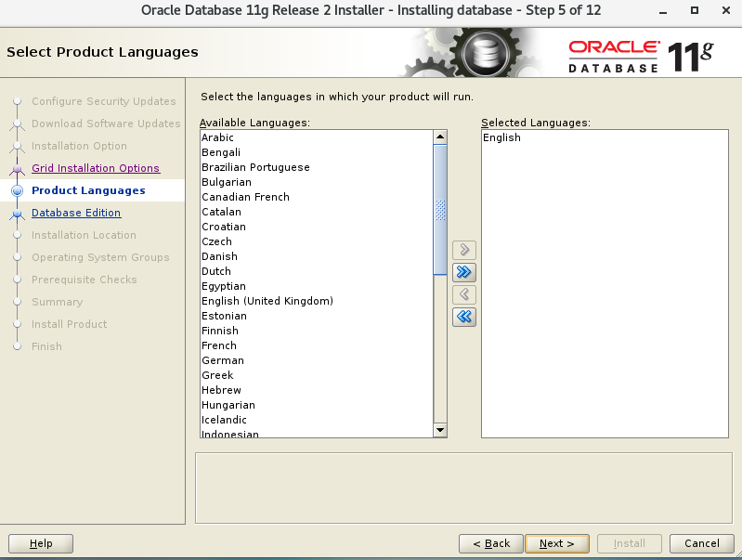Select Bulgarian in Available Languages

(x=317, y=182)
